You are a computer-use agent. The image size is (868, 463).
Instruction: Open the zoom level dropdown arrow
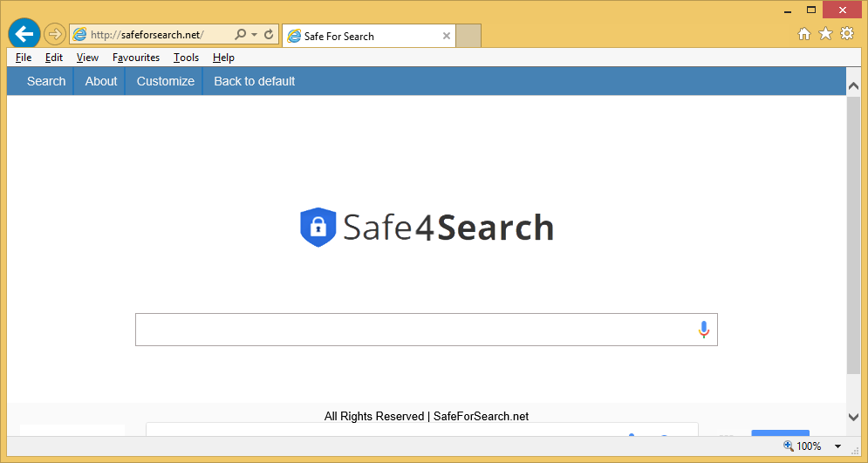pos(837,446)
